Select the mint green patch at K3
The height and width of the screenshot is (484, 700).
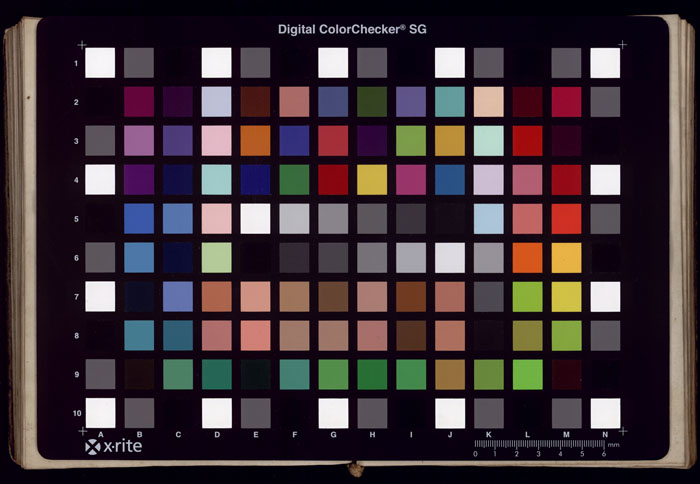[x=488, y=141]
